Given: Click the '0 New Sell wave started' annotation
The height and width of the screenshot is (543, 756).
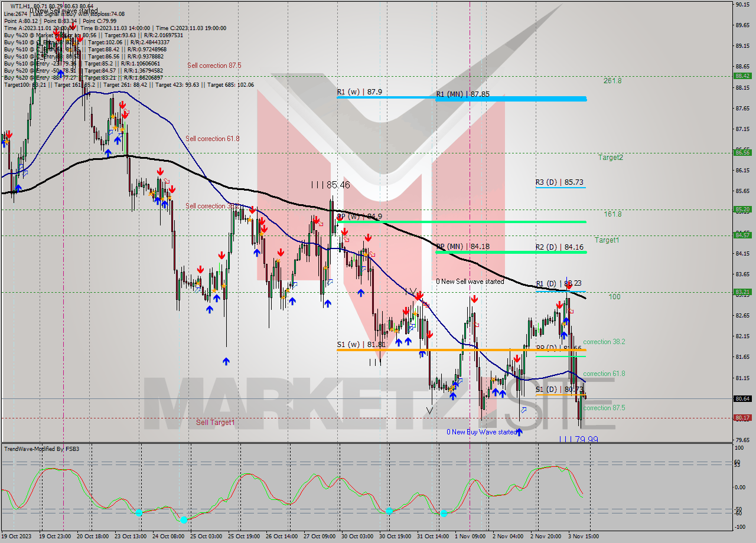Looking at the screenshot, I should click(470, 282).
